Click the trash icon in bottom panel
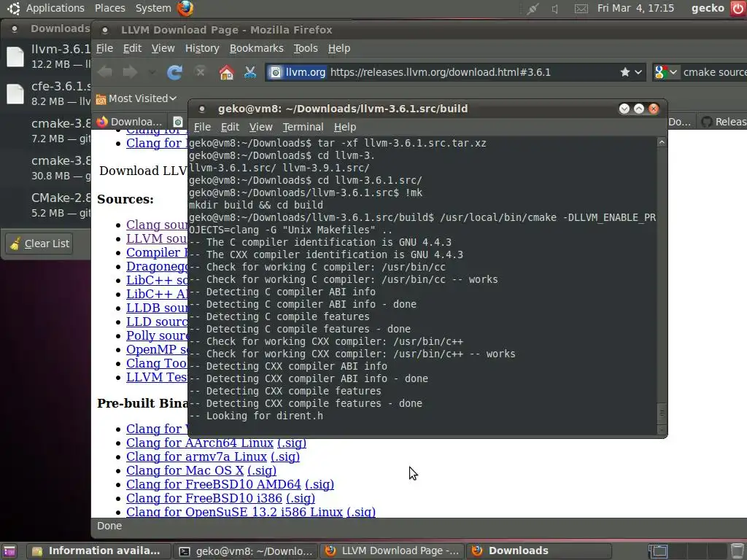This screenshot has height=560, width=747. point(737,551)
